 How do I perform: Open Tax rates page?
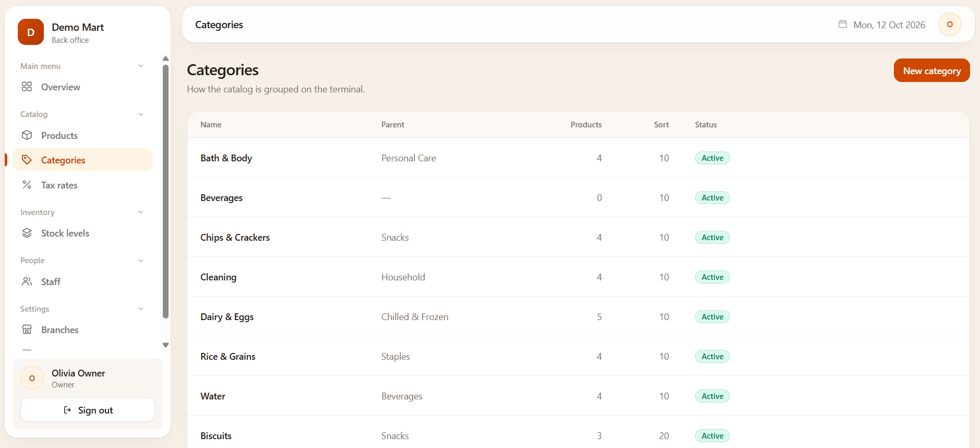pos(83,185)
